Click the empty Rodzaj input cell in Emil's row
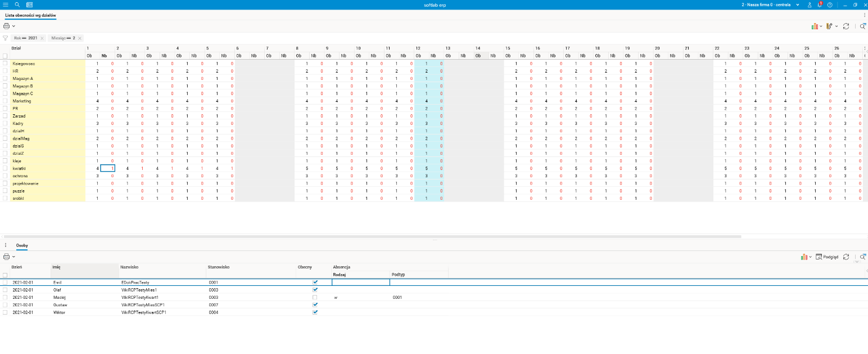 point(360,283)
